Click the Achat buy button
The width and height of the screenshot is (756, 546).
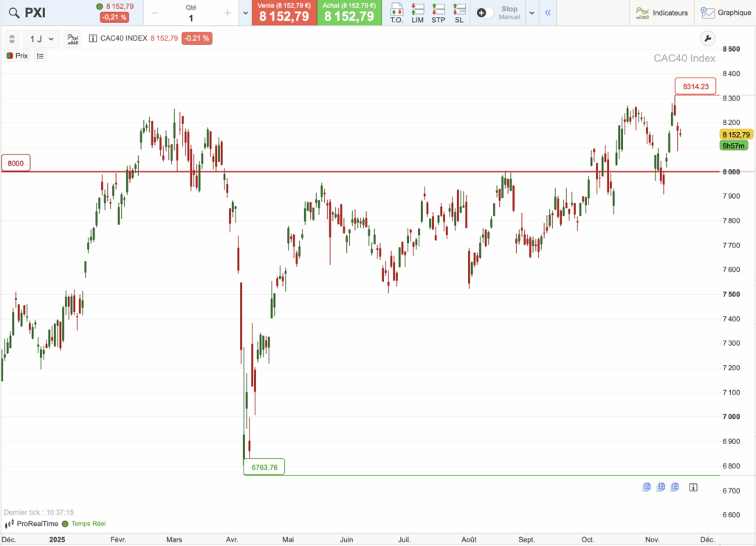349,13
